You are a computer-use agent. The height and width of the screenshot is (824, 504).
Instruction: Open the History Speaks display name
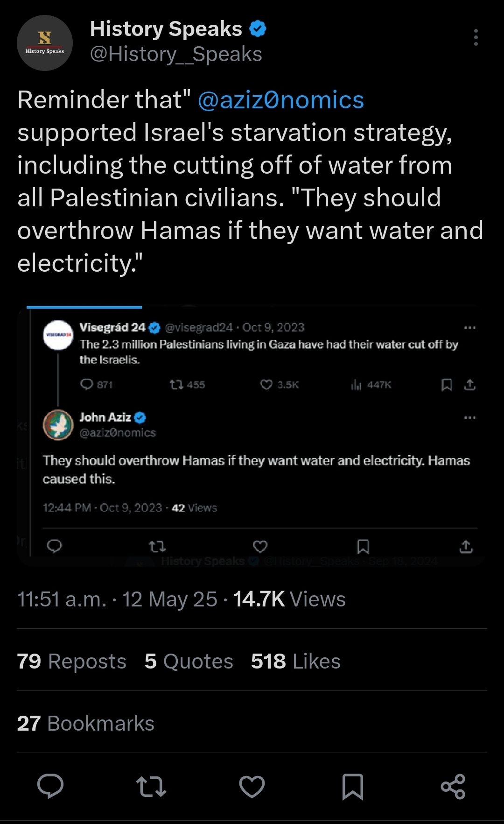[166, 29]
